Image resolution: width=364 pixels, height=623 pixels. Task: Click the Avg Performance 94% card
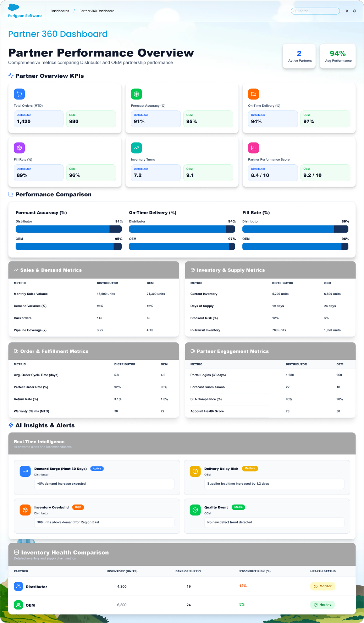pos(338,56)
